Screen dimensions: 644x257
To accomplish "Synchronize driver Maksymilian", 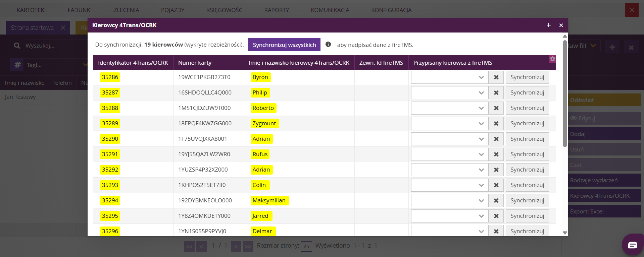I will (x=527, y=200).
